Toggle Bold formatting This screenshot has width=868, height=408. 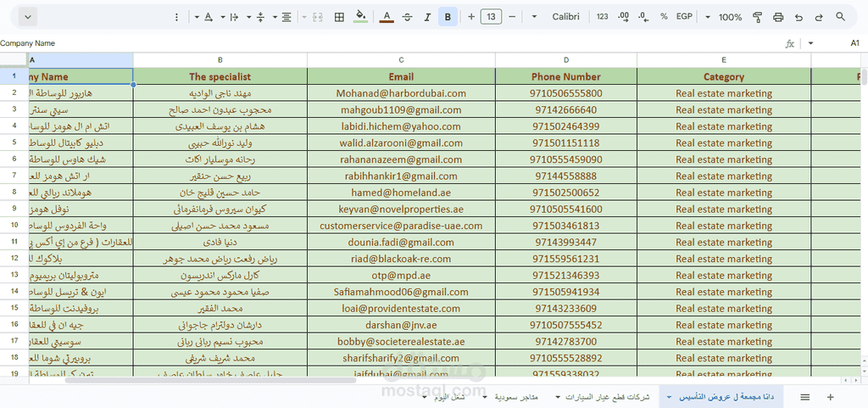click(448, 17)
